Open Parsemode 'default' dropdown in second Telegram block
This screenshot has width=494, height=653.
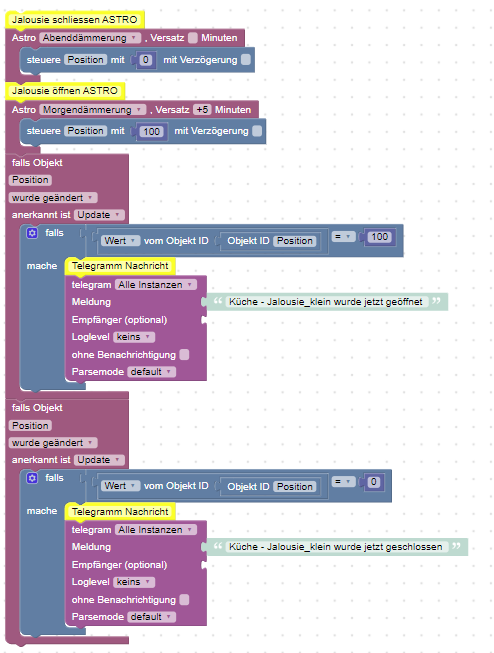151,617
